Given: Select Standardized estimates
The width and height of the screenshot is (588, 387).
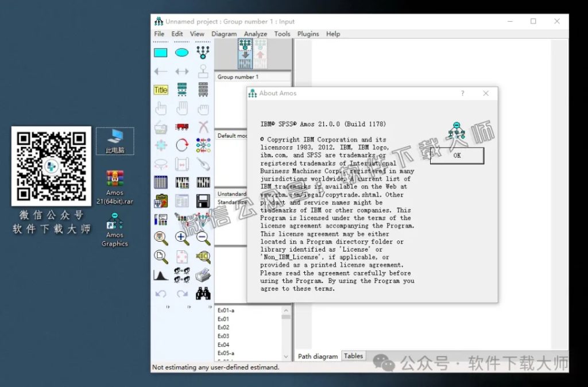Looking at the screenshot, I should 231,201.
